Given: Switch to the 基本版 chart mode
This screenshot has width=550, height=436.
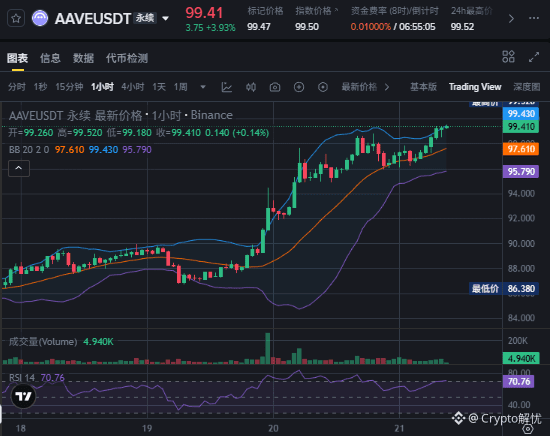Looking at the screenshot, I should click(423, 87).
